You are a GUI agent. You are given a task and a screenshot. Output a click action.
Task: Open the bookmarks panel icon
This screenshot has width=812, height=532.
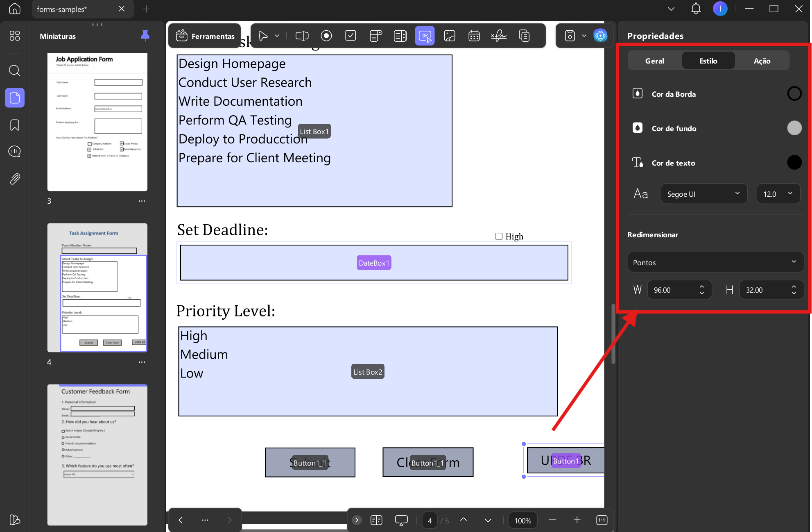15,125
